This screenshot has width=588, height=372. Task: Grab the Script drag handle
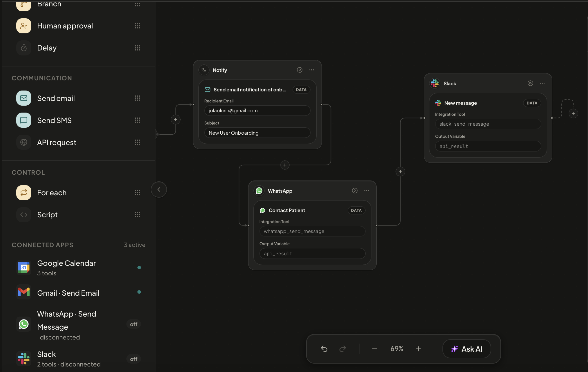[137, 215]
